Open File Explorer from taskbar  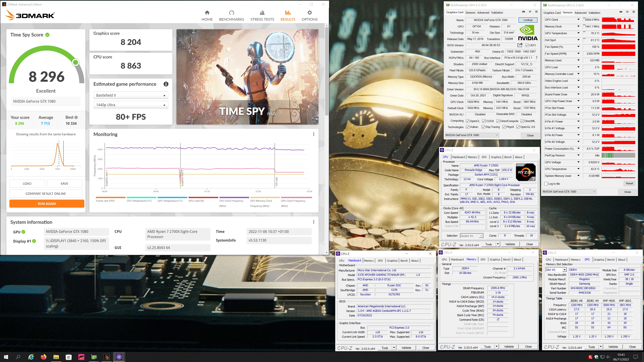56,357
